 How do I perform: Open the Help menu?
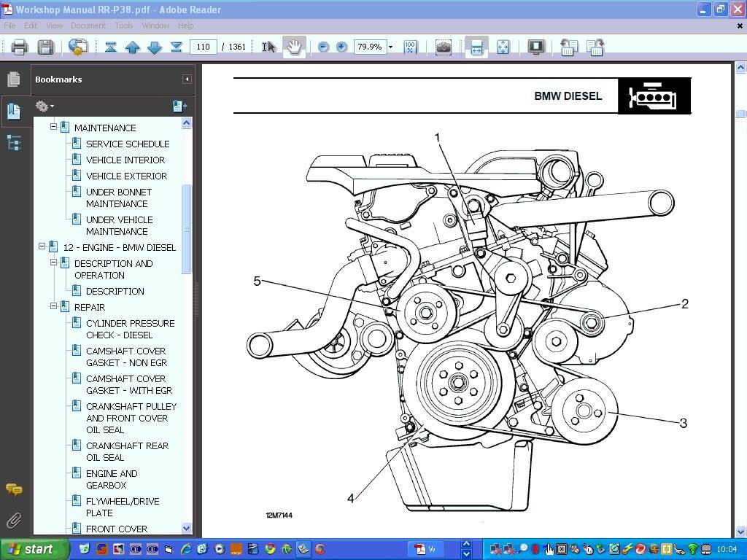coord(186,26)
